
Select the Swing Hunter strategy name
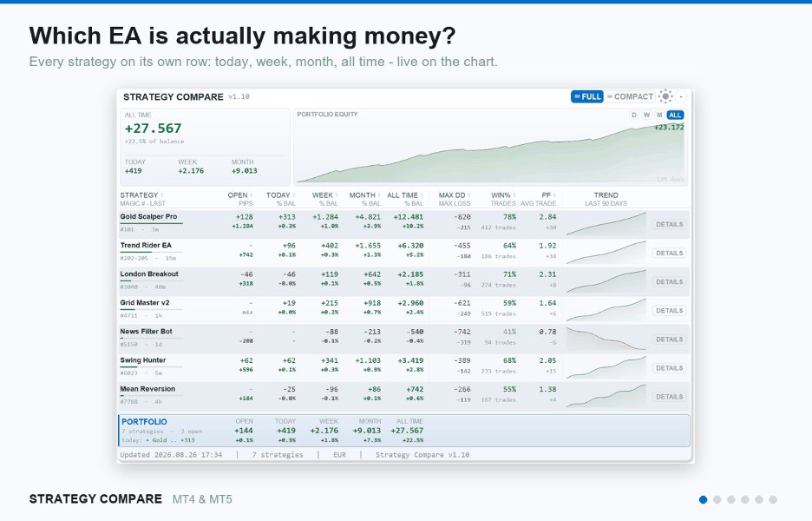click(143, 360)
